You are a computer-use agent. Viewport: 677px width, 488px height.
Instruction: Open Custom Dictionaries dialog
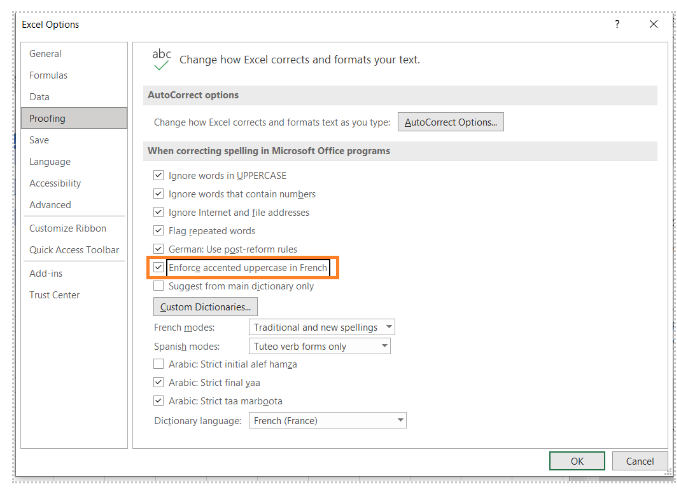[206, 307]
